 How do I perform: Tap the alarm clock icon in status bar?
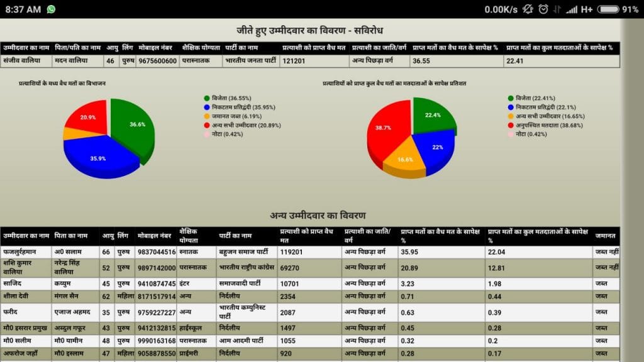[x=543, y=9]
